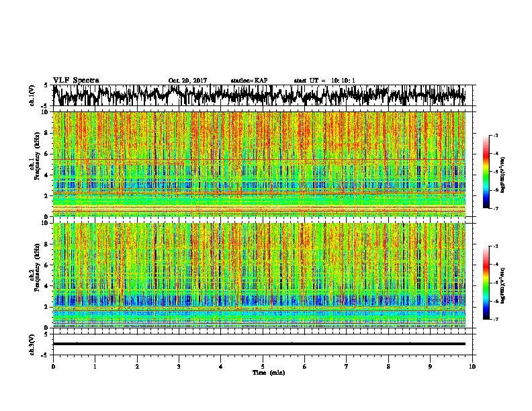The image size is (532, 411).
Task: Click the "VLF Spectra" plot title
Action: point(76,81)
